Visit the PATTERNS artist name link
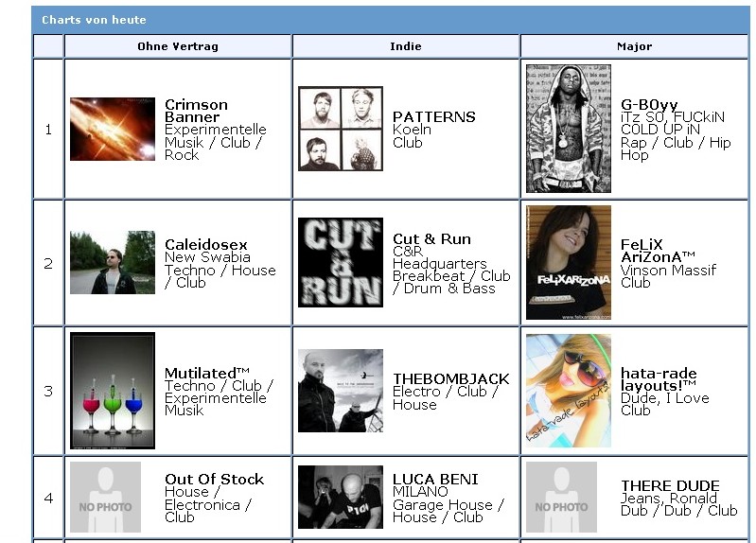 [x=433, y=116]
